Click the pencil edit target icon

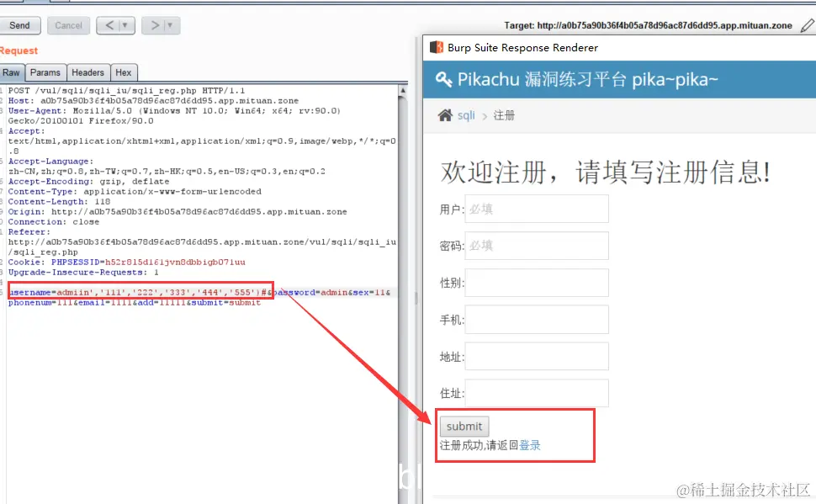[x=807, y=25]
